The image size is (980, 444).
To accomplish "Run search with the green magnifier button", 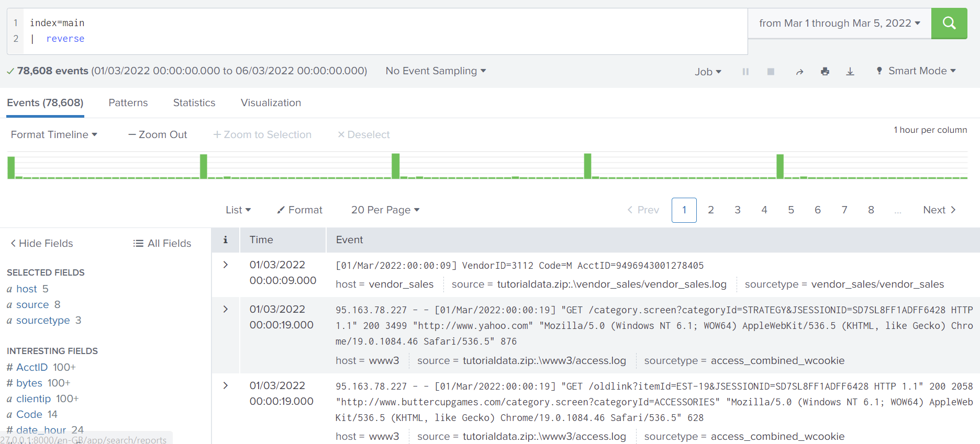I will [949, 23].
